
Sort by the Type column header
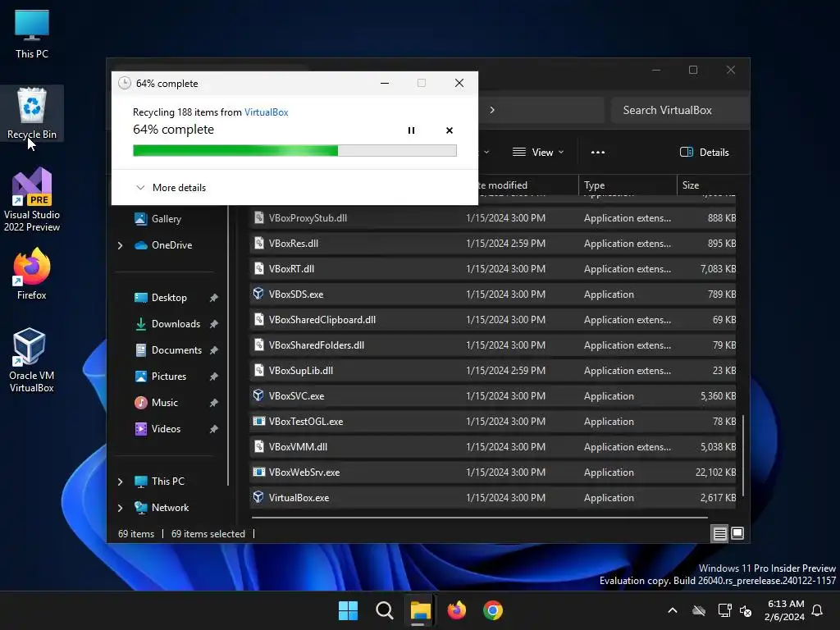(x=628, y=185)
